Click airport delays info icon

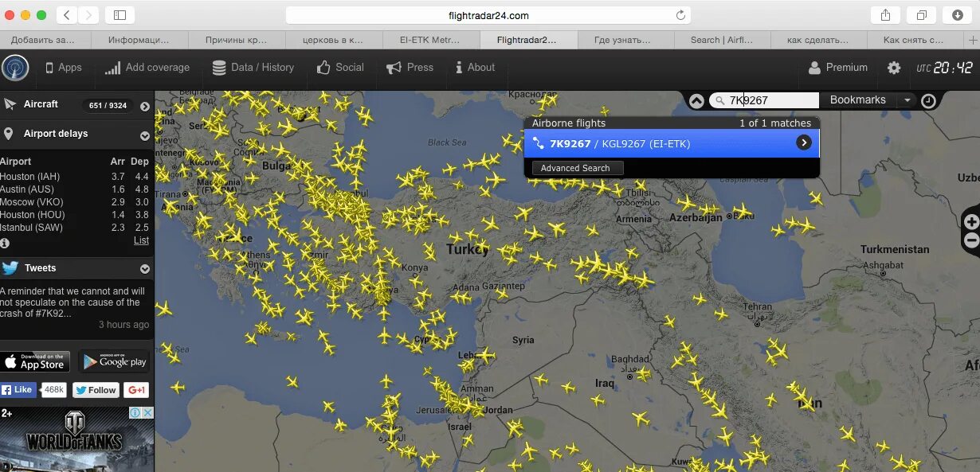tap(5, 243)
